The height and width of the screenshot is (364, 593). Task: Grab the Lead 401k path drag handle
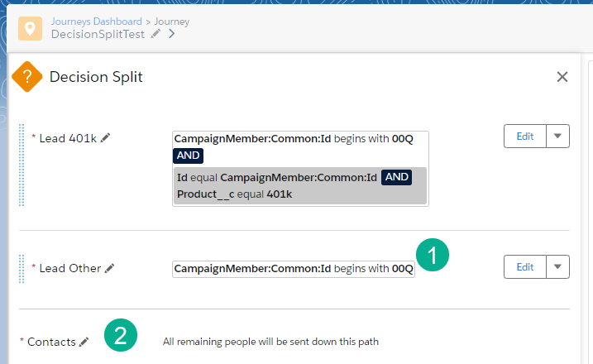(22, 164)
